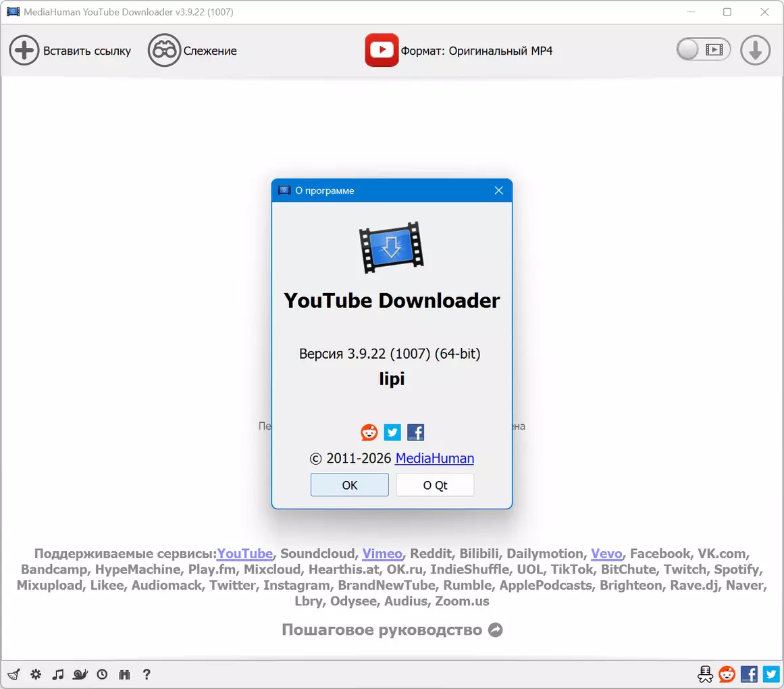Click Reddit icon in bottom status bar

[727, 675]
